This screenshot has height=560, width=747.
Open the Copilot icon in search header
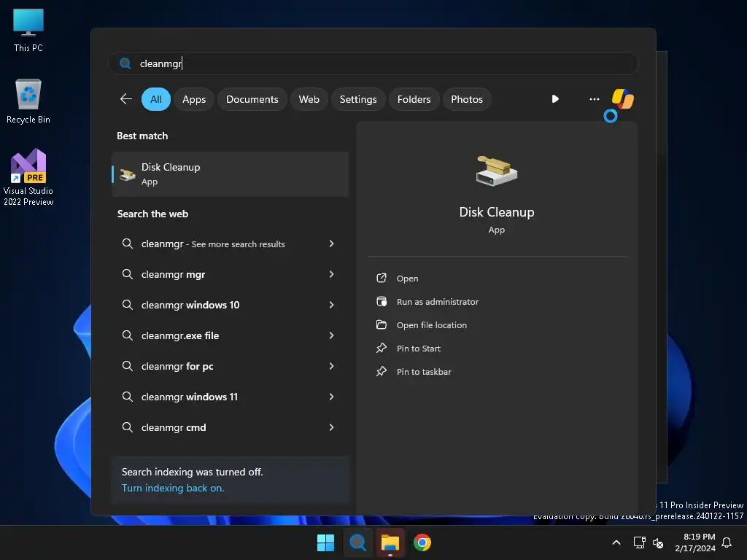[622, 99]
